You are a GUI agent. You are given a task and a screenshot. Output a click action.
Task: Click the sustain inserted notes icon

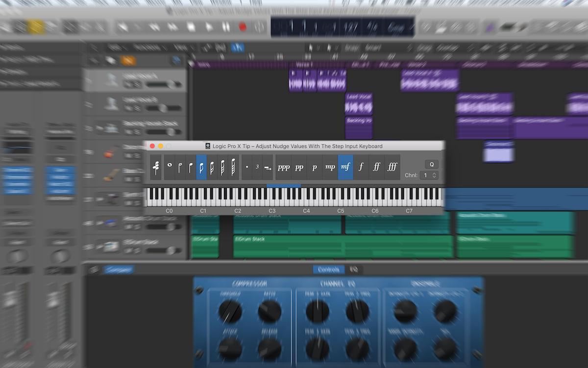tap(268, 167)
